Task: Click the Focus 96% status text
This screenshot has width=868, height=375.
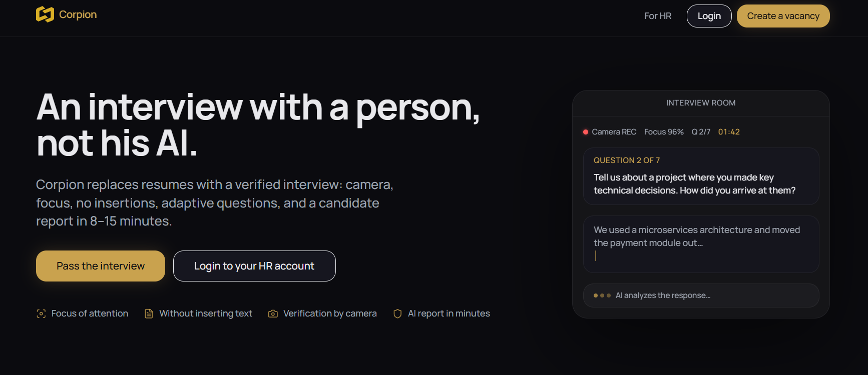Action: pos(664,132)
